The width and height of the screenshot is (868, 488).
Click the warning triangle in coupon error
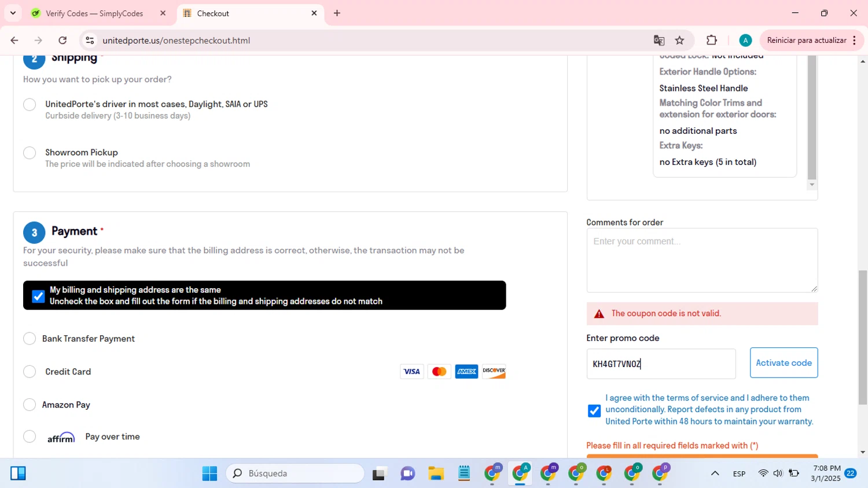click(599, 314)
